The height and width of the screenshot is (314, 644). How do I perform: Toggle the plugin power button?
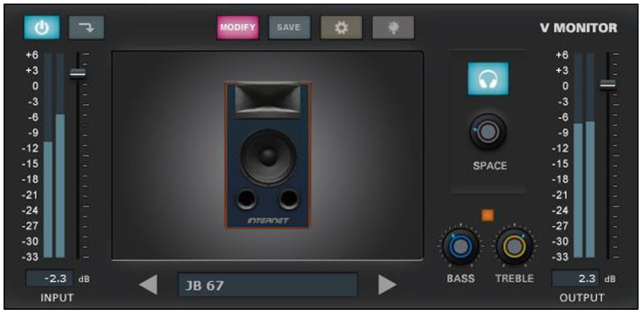pyautogui.click(x=42, y=27)
